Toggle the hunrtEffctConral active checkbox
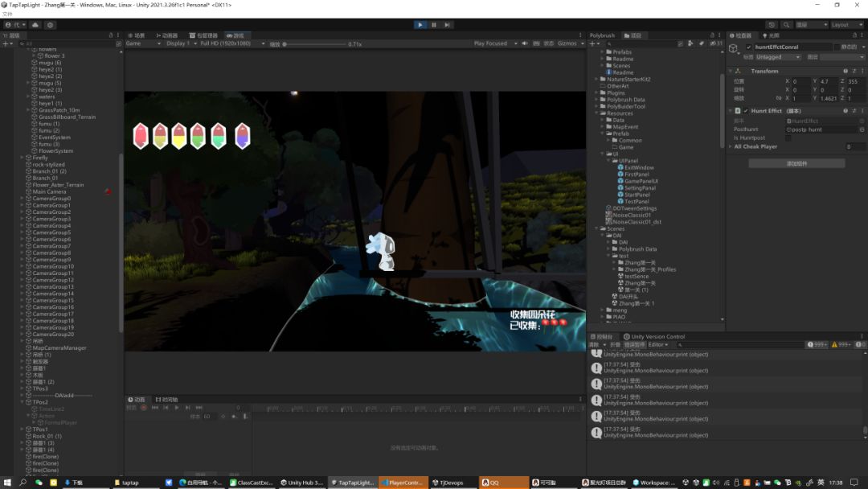Image resolution: width=868 pixels, height=489 pixels. click(x=749, y=47)
